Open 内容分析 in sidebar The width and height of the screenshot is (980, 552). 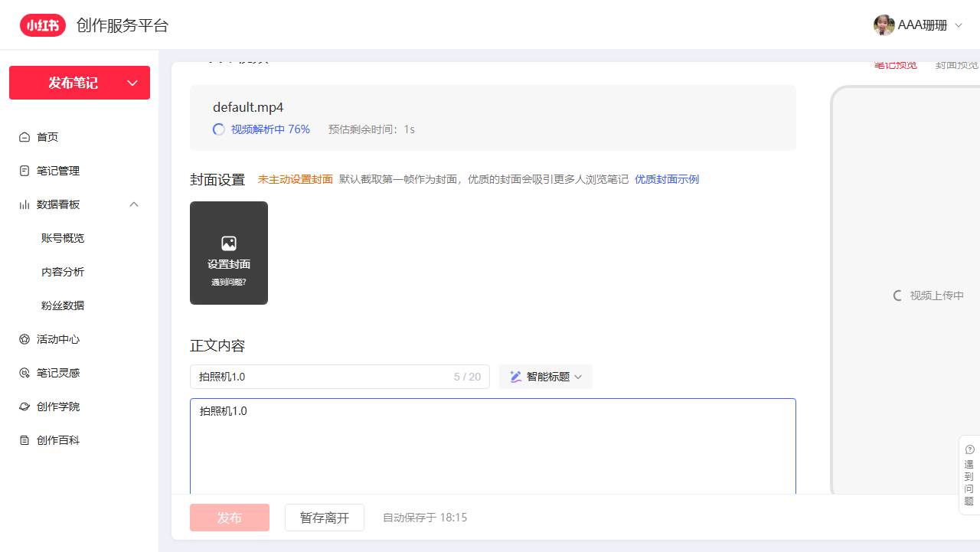[x=63, y=272]
